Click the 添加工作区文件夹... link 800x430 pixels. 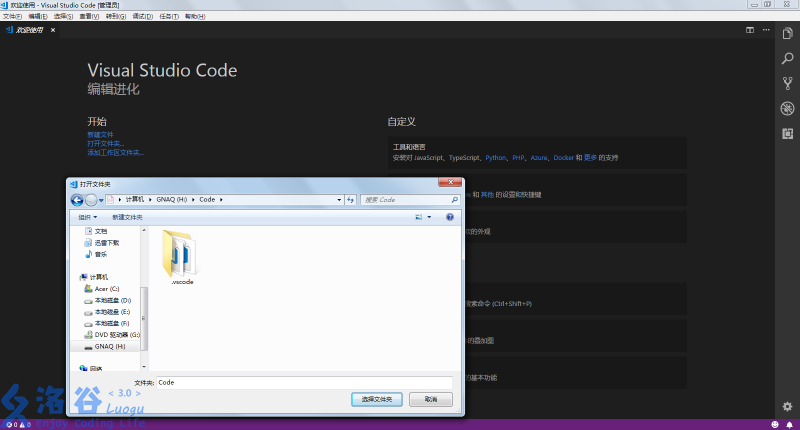click(x=116, y=153)
